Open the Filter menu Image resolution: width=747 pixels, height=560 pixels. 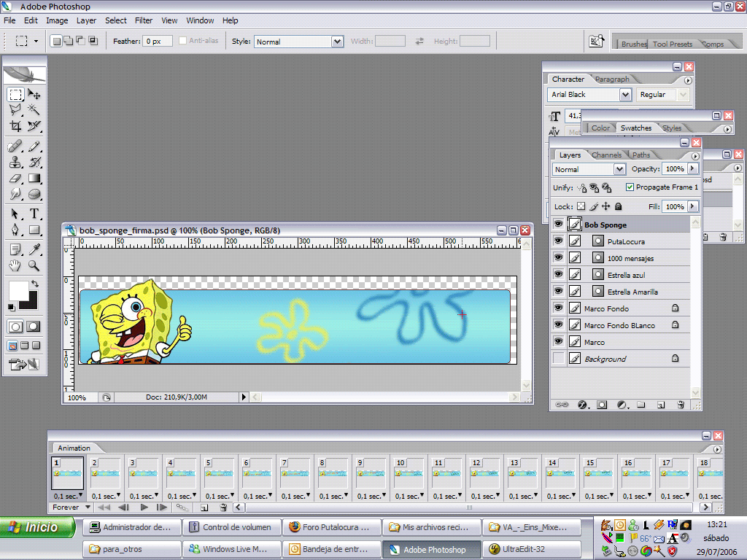(x=142, y=20)
